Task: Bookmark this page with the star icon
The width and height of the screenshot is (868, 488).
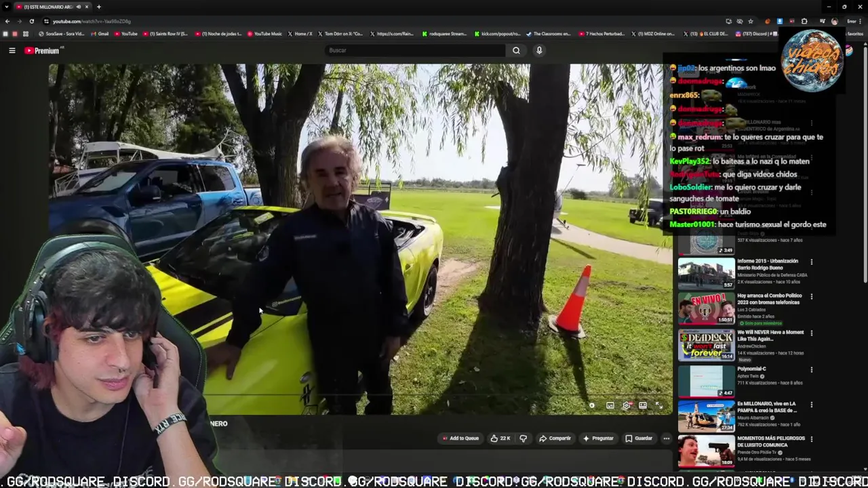Action: point(751,21)
